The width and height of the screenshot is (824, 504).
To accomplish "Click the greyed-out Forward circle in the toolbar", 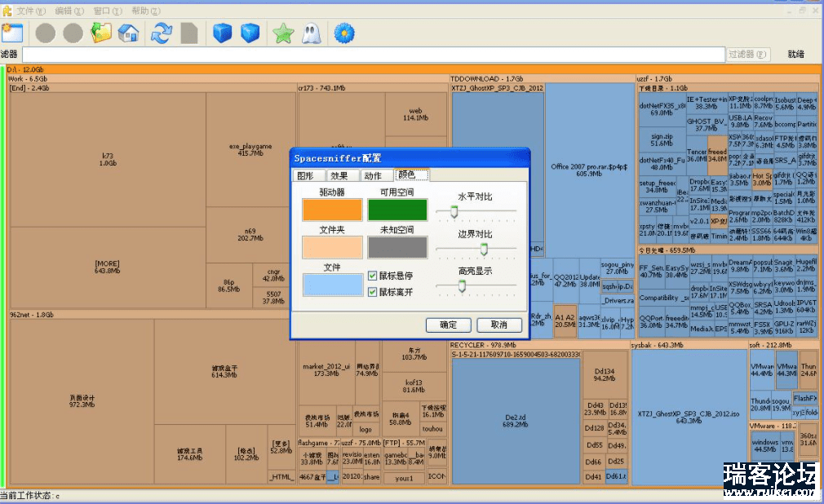I will (73, 33).
